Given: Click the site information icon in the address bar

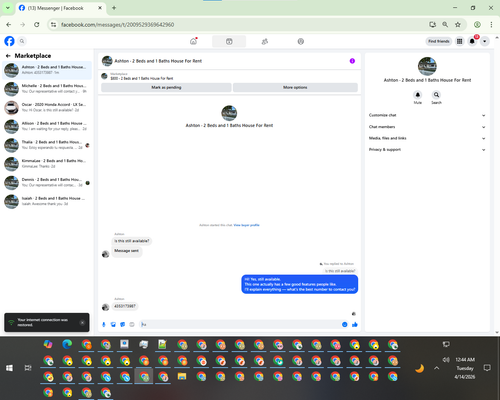Looking at the screenshot, I should click(x=53, y=25).
